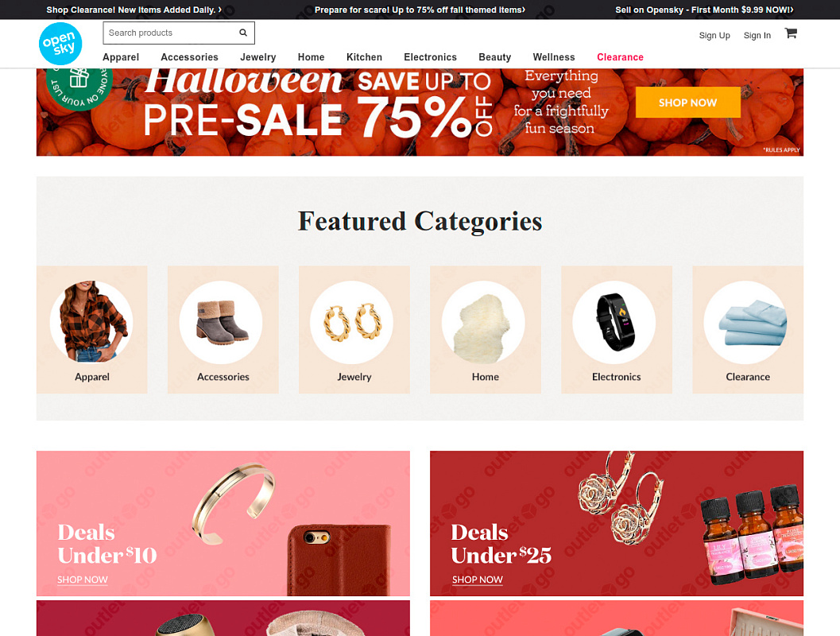Click the green gift list badge

pos(79,86)
